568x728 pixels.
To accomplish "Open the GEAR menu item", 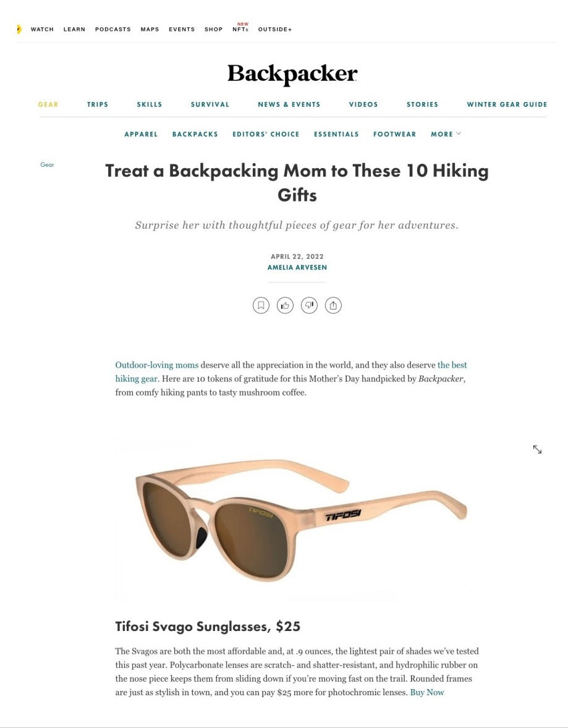I will click(x=48, y=104).
